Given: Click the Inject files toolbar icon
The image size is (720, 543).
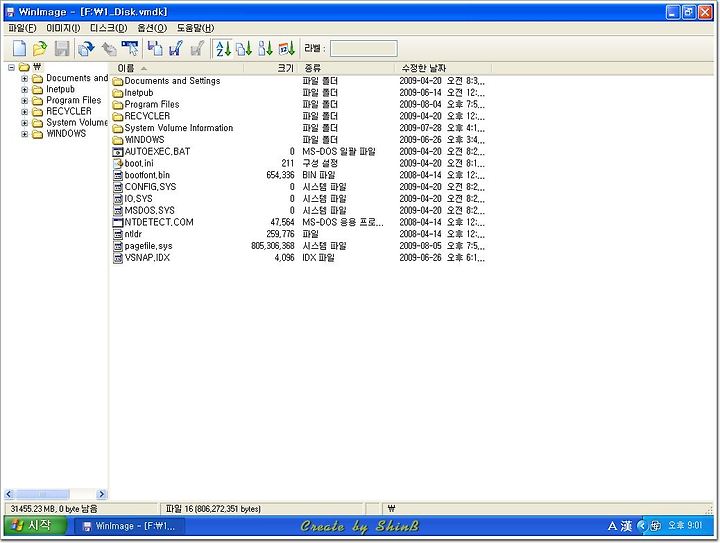Looking at the screenshot, I should 109,48.
